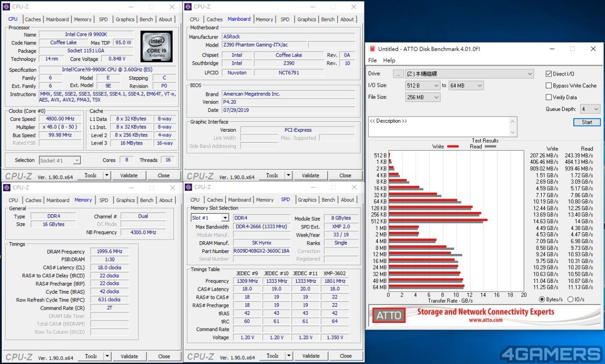605x364 pixels.
Task: Open Tools dropdown arrow in Memory window
Action: tap(107, 356)
